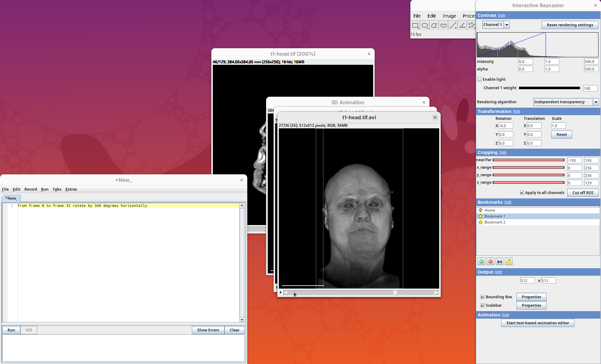Select the Polygon selection tool
The height and width of the screenshot is (364, 601).
coord(434,26)
